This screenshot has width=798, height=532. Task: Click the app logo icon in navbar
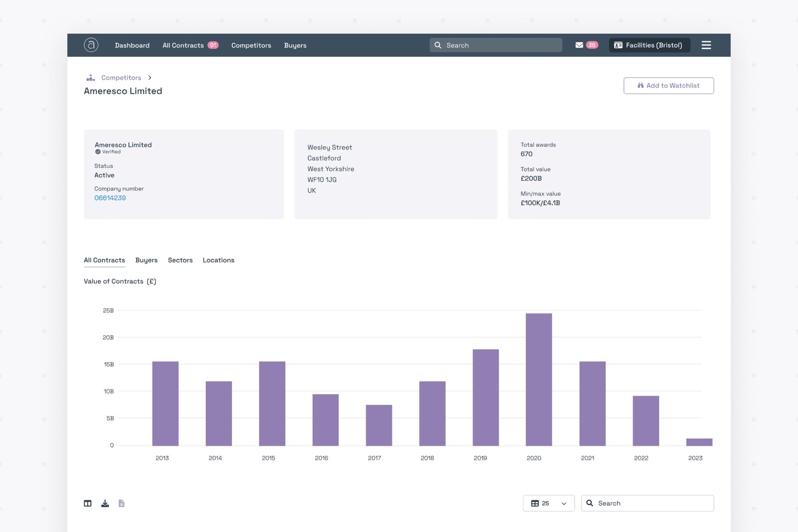91,45
